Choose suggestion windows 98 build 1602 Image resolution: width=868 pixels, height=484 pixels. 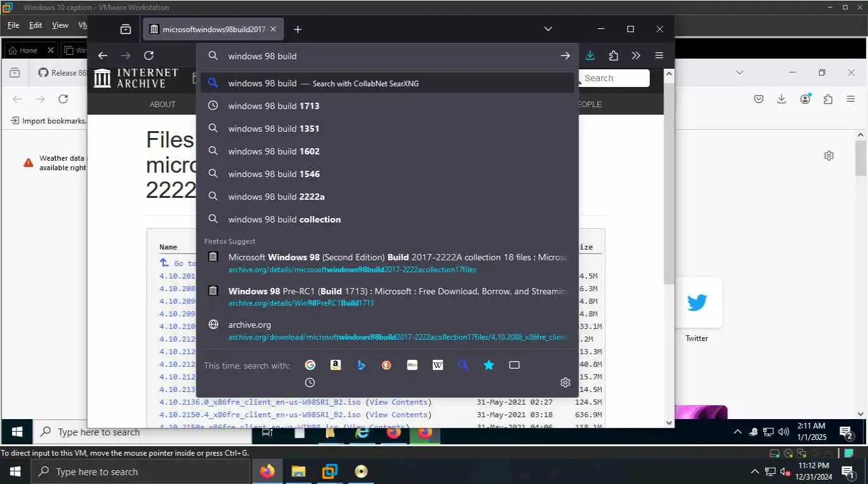(388, 151)
